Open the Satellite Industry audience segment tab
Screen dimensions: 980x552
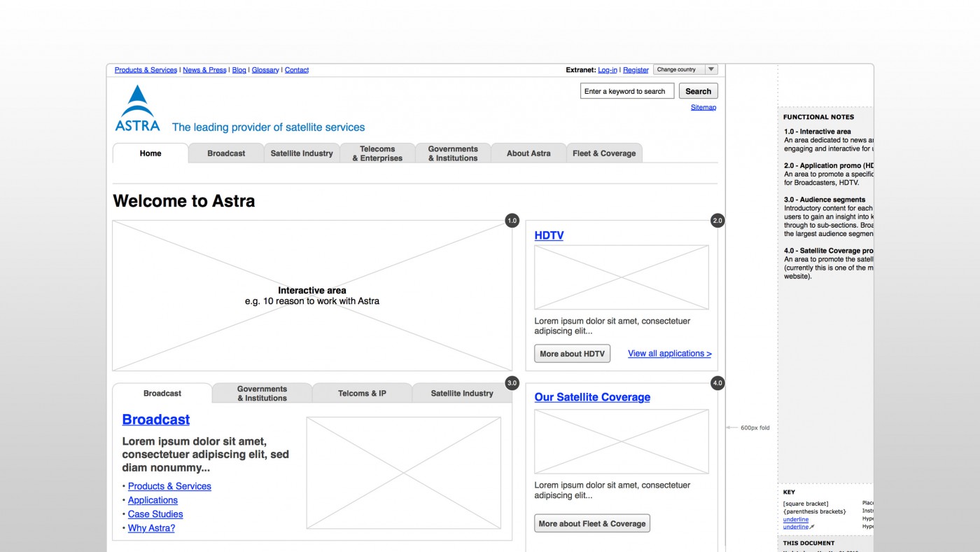462,393
